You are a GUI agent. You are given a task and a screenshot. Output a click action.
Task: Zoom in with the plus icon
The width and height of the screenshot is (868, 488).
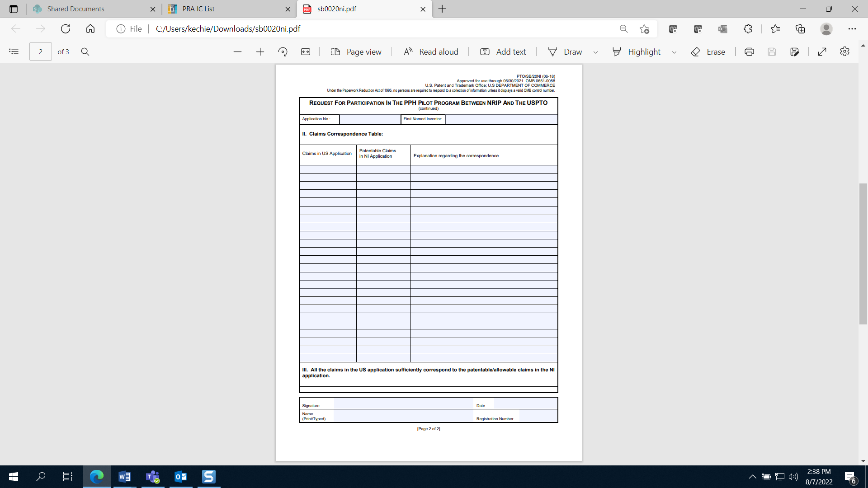260,52
